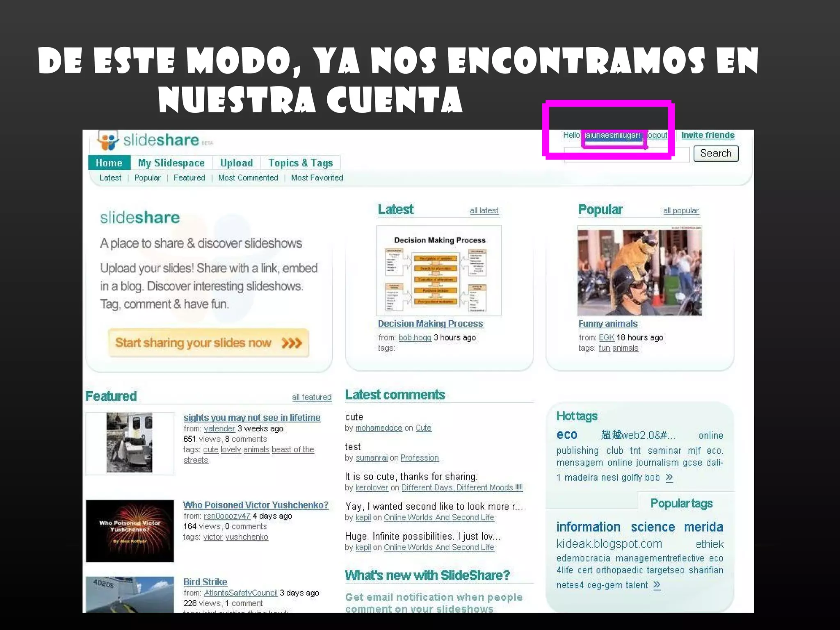840x630 pixels.
Task: Visit EGK's profile link
Action: (606, 338)
